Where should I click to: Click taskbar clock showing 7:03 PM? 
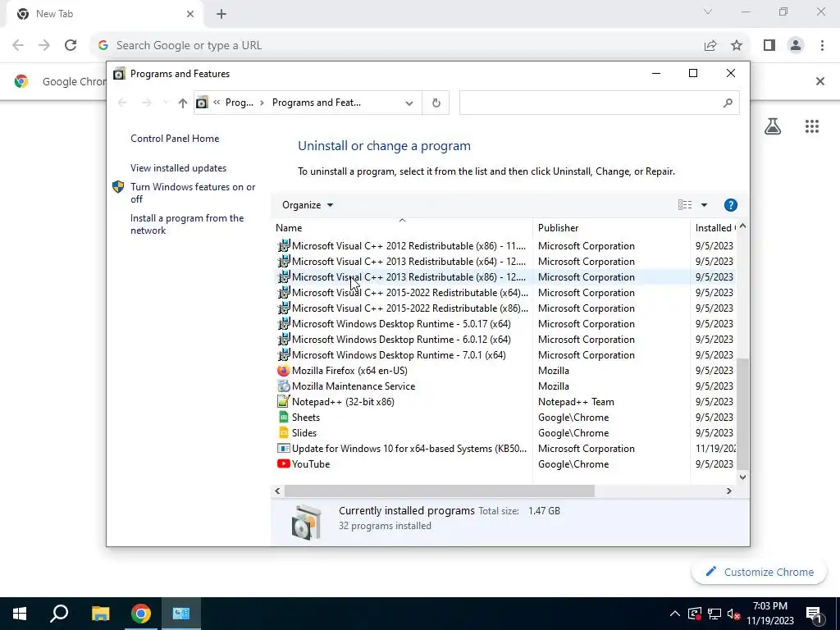pyautogui.click(x=769, y=614)
